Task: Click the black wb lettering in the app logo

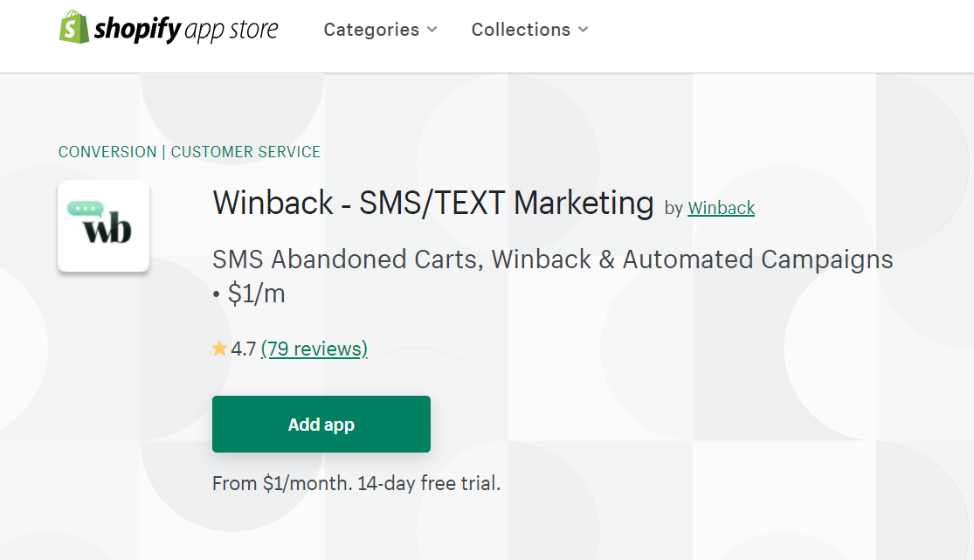Action: 107,231
